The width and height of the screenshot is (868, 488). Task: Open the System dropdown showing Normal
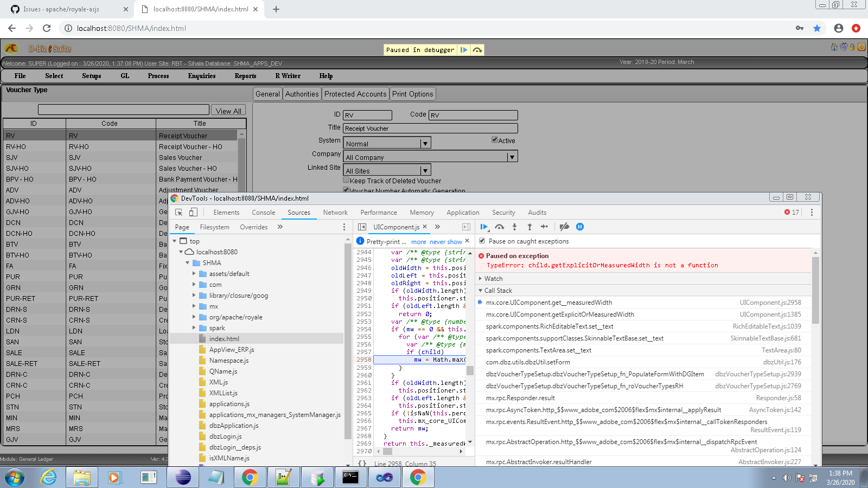425,144
